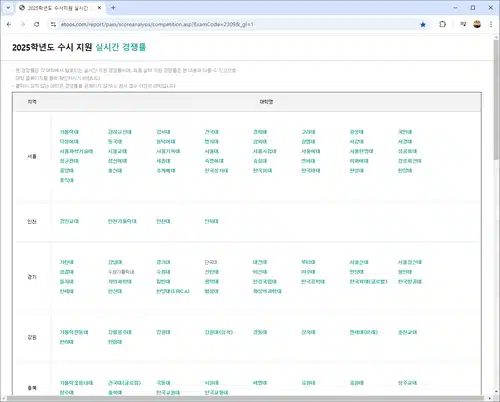Expand the tab search dropdown arrow
This screenshot has height=402, width=500.
coord(8,8)
